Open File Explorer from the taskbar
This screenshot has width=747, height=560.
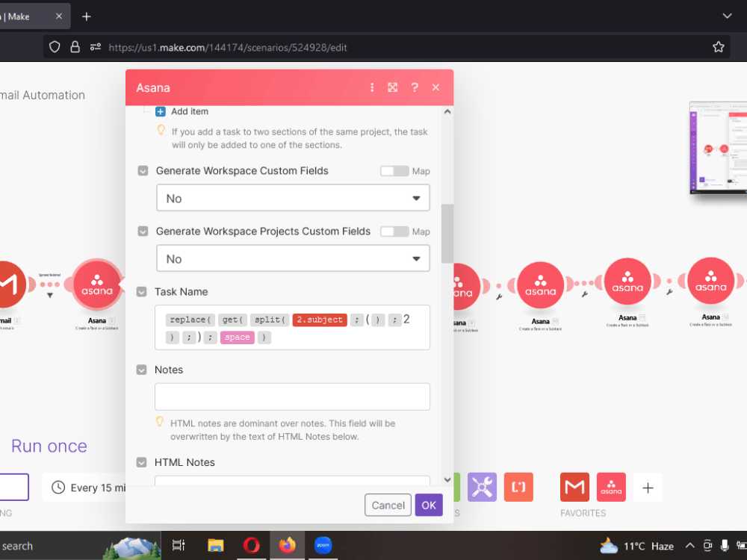click(x=215, y=545)
